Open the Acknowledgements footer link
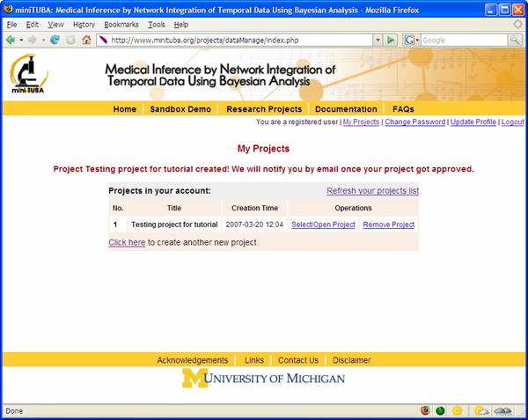 pyautogui.click(x=193, y=360)
